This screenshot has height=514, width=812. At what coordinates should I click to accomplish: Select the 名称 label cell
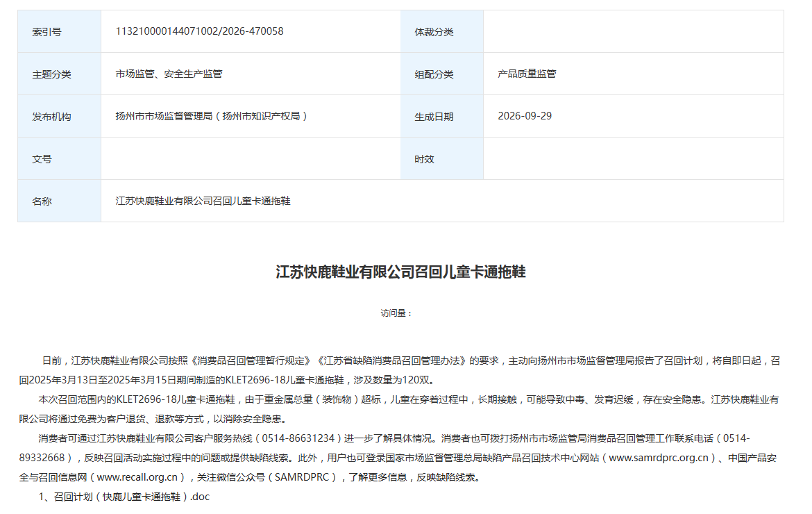(60, 201)
